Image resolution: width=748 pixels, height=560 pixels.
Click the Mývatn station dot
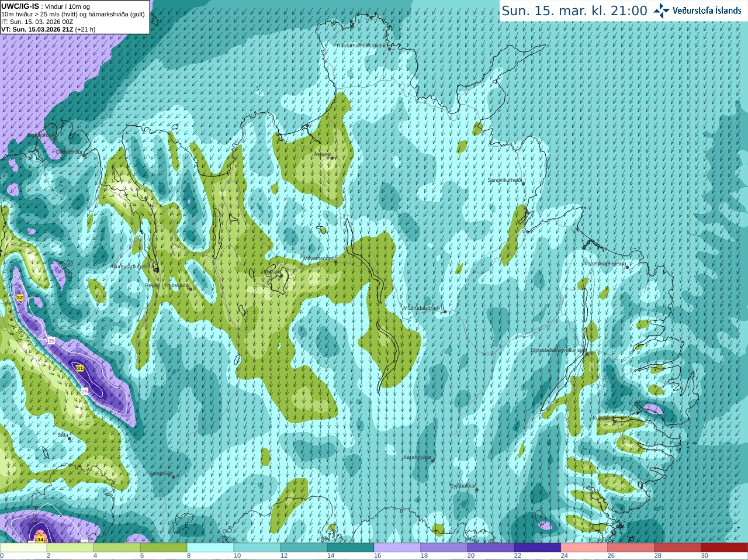point(281,275)
